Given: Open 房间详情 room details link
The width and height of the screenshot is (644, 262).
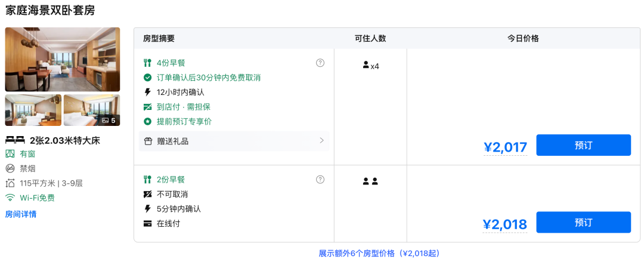Looking at the screenshot, I should (x=21, y=214).
